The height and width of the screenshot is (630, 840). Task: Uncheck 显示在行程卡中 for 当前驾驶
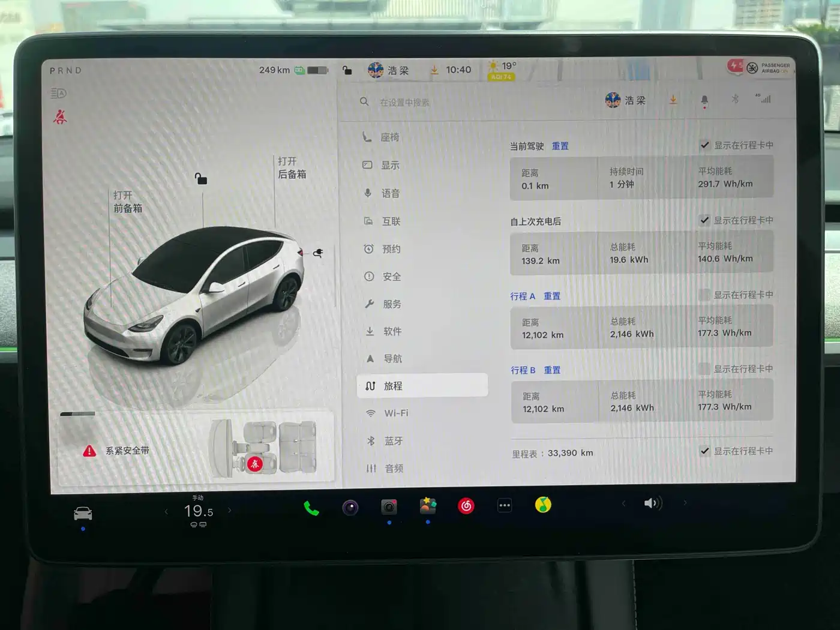703,145
